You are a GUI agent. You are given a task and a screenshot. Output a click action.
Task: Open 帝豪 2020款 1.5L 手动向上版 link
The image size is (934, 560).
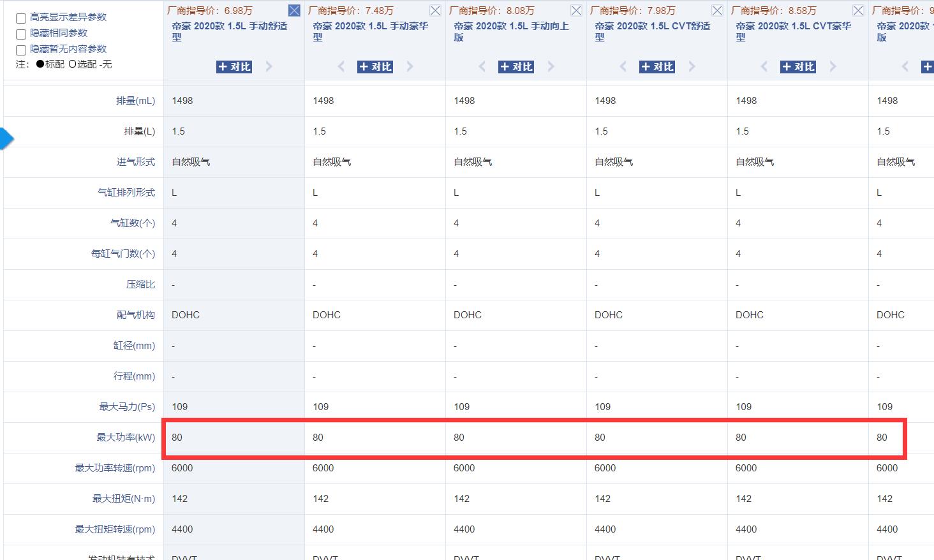pyautogui.click(x=512, y=32)
